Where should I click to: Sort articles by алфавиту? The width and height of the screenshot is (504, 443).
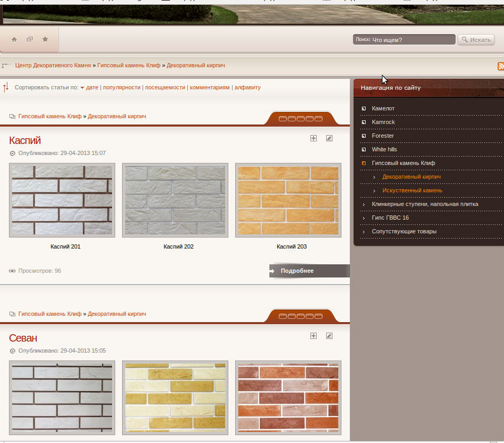(x=247, y=87)
